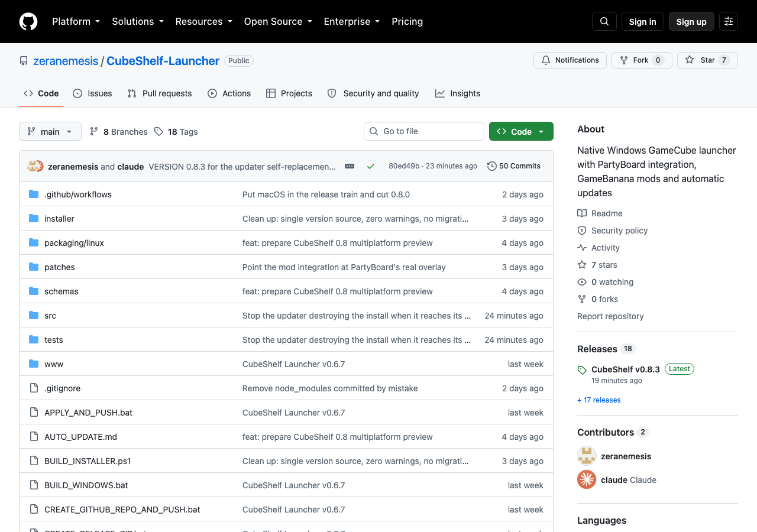The width and height of the screenshot is (757, 532).
Task: Open the APPLY_AND_PUSH.bat file
Action: 88,413
